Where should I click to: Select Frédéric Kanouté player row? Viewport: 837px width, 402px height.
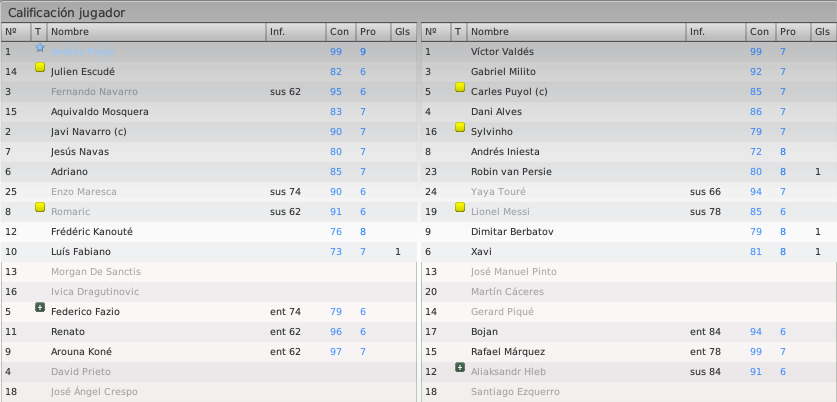pyautogui.click(x=209, y=232)
